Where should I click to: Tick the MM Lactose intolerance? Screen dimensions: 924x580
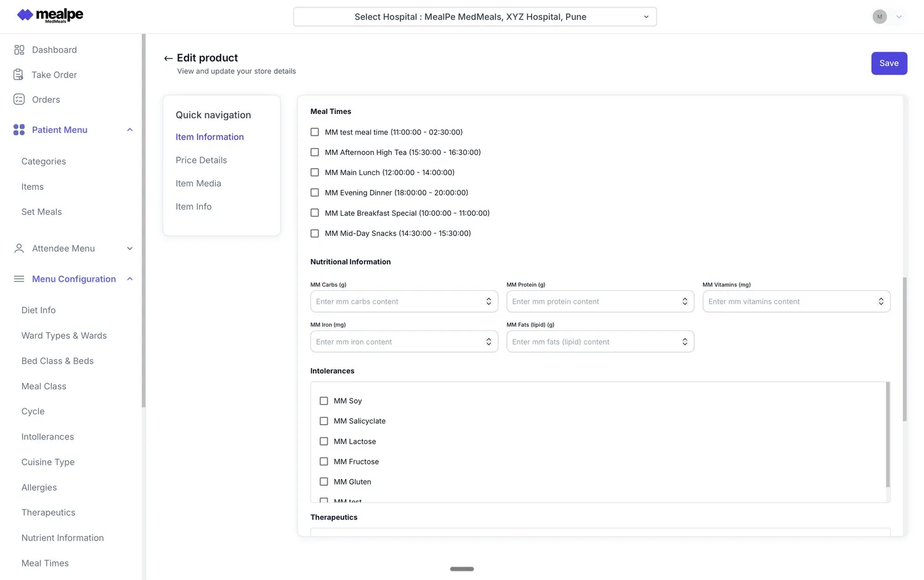coord(324,441)
